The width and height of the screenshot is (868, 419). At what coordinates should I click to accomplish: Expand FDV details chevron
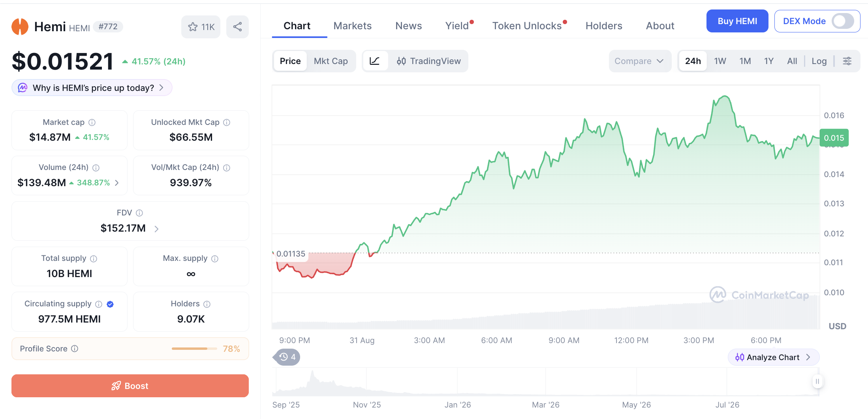(x=156, y=229)
